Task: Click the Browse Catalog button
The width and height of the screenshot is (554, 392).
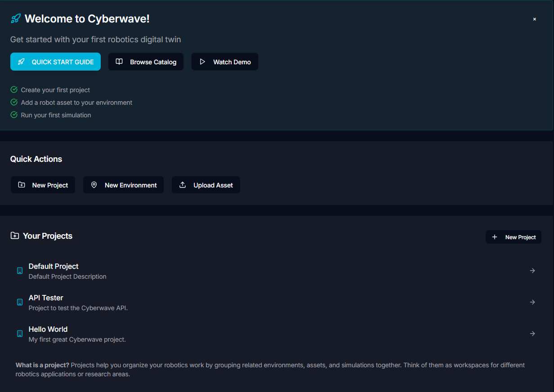Action: tap(146, 62)
